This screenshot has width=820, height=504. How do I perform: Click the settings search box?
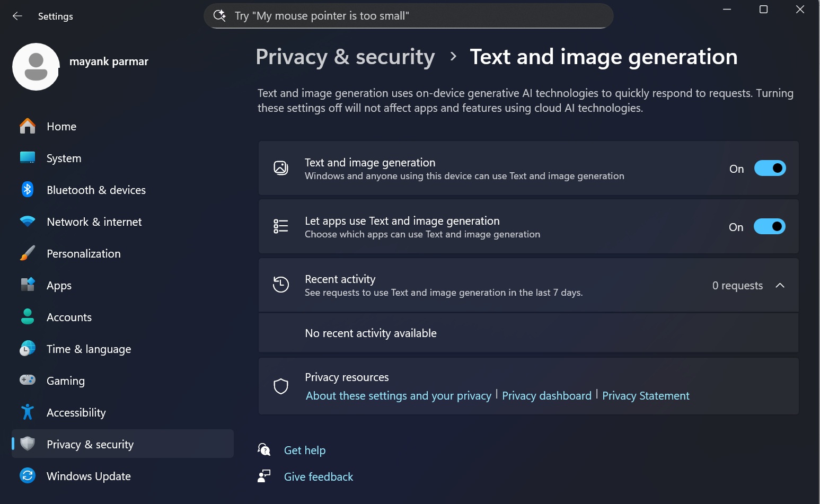tap(408, 16)
